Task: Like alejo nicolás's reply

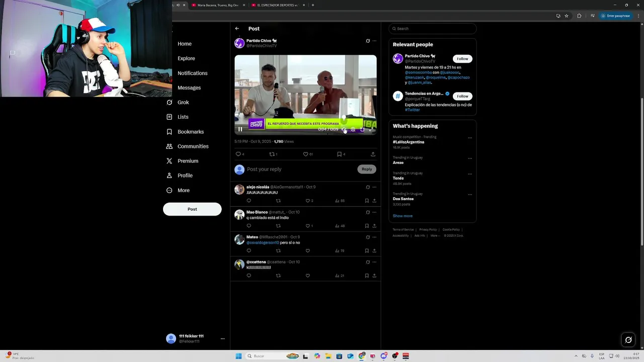Action: tap(307, 201)
